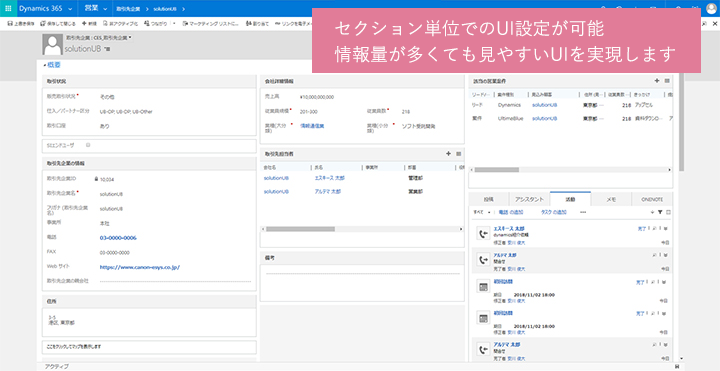This screenshot has width=720, height=371.
Task: Switch to the ONENOTE tab
Action: 652,199
